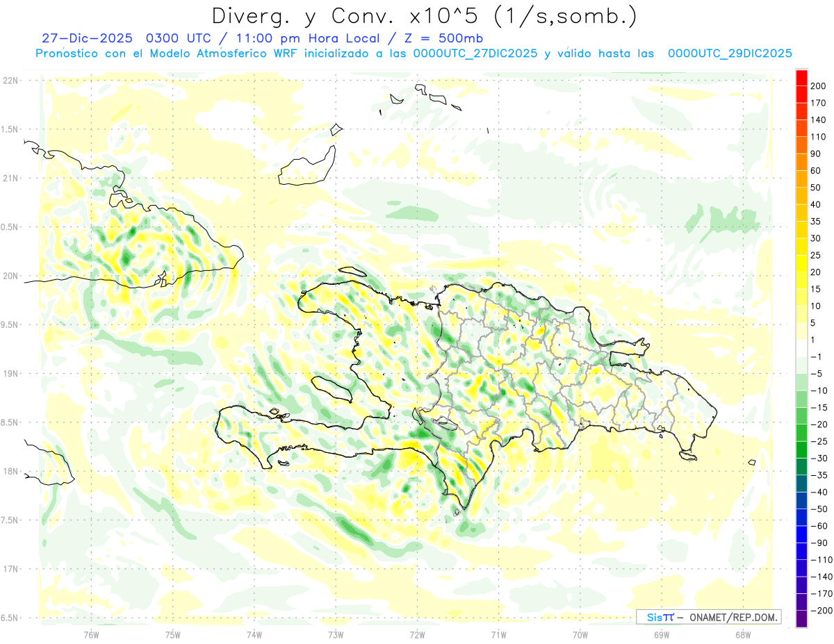Click the "0000UTC_29DIC2025" valid-until time
The height and width of the screenshot is (644, 834).
click(730, 53)
